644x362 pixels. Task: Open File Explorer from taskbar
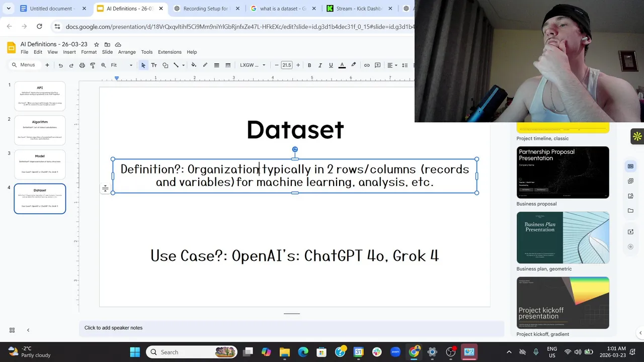tap(284, 352)
